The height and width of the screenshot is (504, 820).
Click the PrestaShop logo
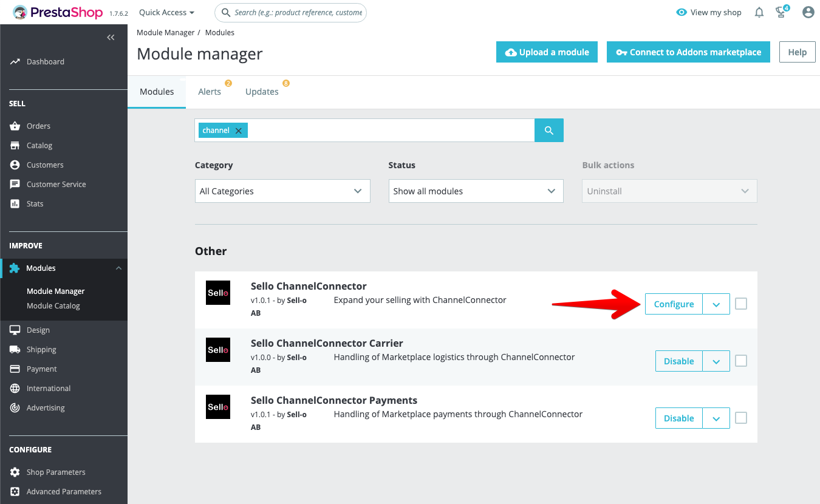click(58, 12)
